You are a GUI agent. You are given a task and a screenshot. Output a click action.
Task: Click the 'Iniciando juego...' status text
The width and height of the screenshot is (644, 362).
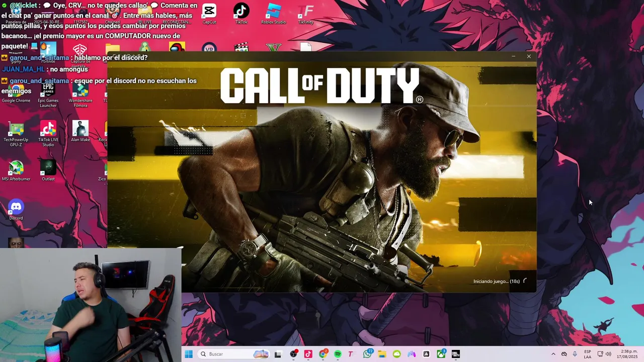point(497,281)
